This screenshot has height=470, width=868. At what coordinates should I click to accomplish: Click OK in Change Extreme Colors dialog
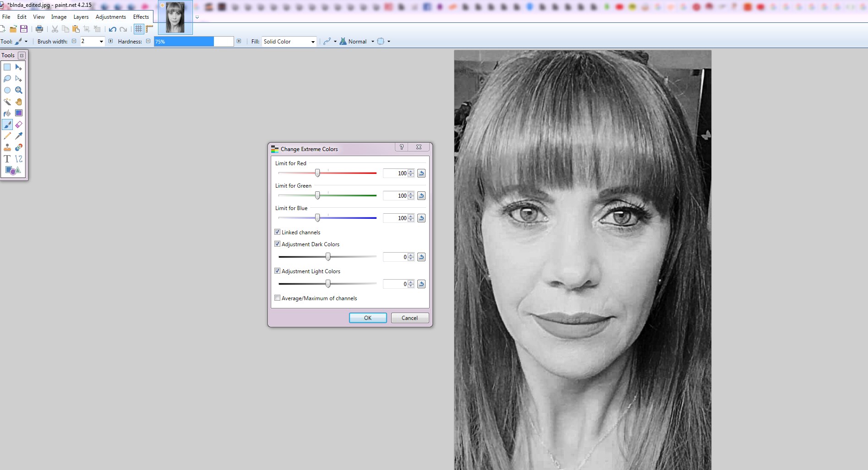pyautogui.click(x=368, y=318)
